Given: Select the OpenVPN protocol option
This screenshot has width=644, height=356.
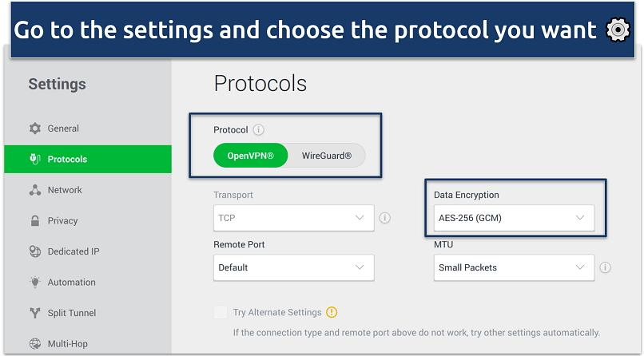Looking at the screenshot, I should [250, 156].
